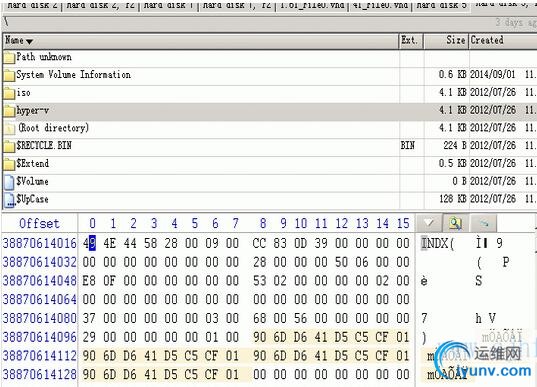Screen dimensions: 537x387
Task: Click the INDX( text in the ASCII column
Action: point(438,244)
